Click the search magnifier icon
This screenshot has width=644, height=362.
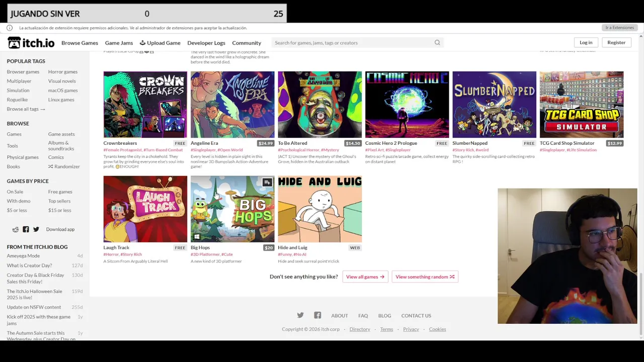437,43
